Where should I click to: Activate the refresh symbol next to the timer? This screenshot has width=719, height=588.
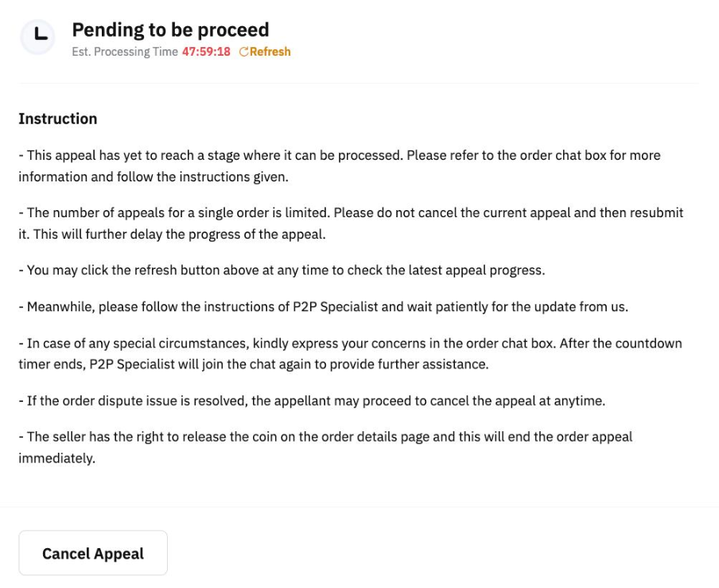pyautogui.click(x=243, y=52)
